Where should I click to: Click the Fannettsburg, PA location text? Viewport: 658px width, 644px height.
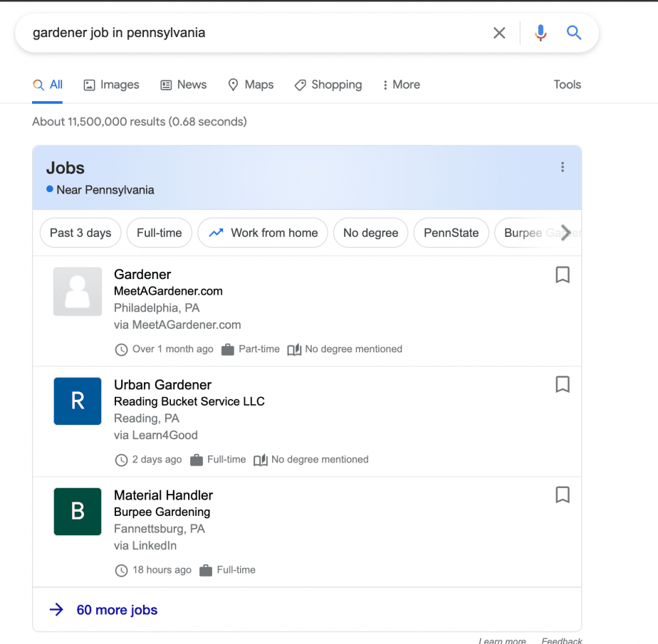click(159, 529)
